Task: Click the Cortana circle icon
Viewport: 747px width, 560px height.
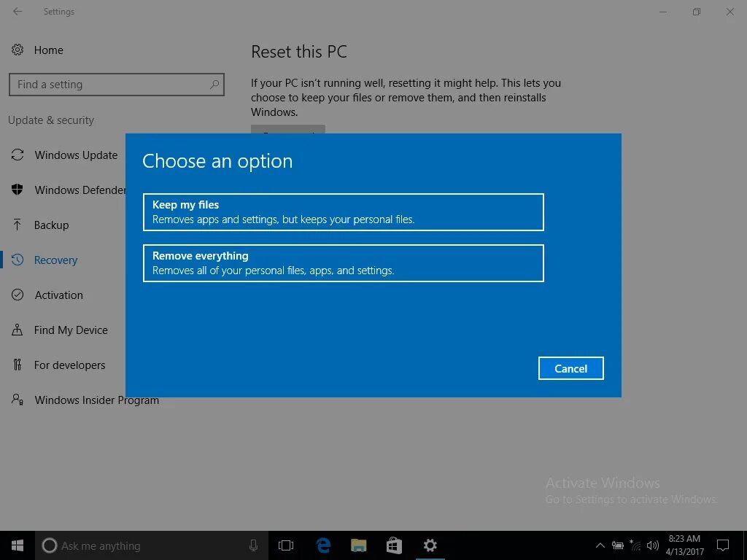Action: click(x=49, y=545)
